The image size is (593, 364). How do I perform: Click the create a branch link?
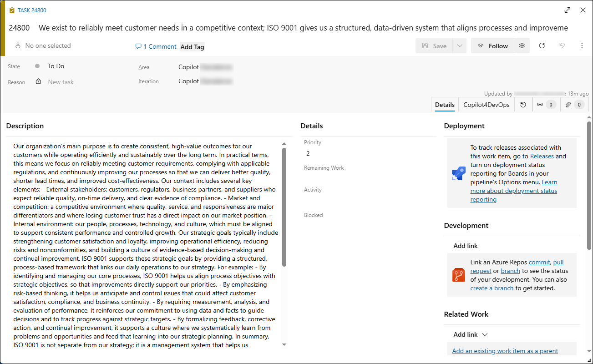(x=492, y=288)
